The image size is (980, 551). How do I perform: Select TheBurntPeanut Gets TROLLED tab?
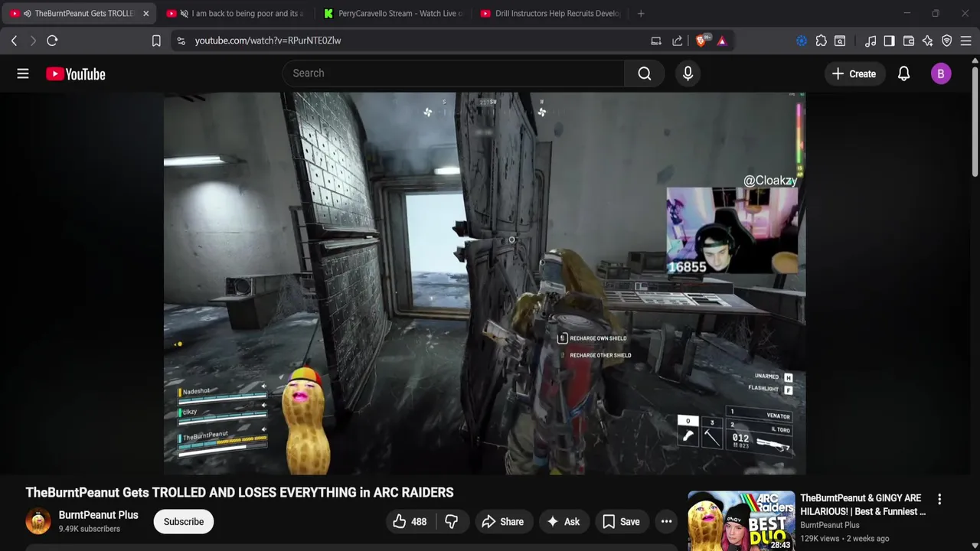pyautogui.click(x=80, y=13)
